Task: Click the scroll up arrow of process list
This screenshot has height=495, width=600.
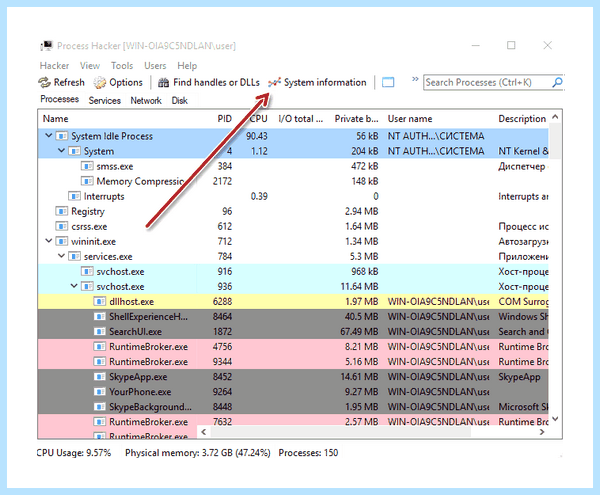Action: coord(555,117)
